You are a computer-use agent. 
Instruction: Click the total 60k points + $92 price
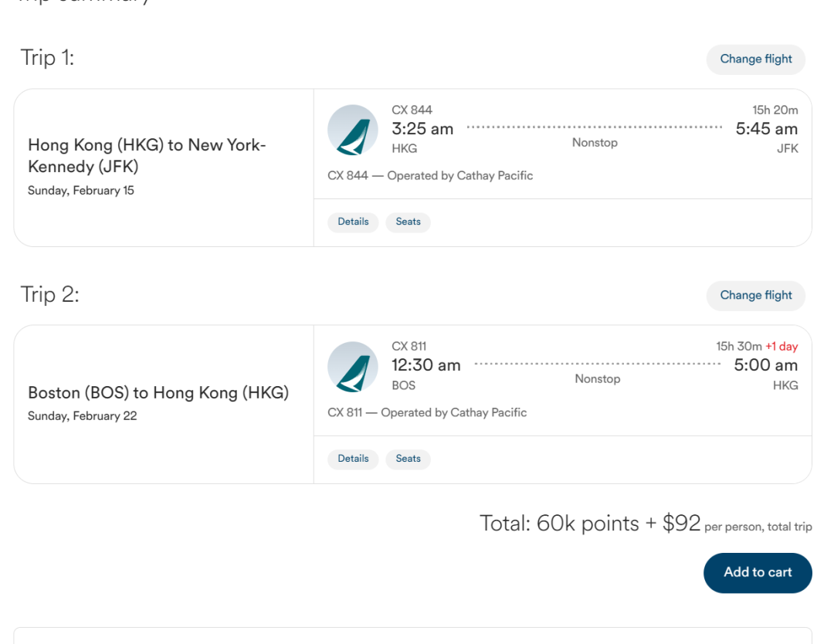pos(589,524)
